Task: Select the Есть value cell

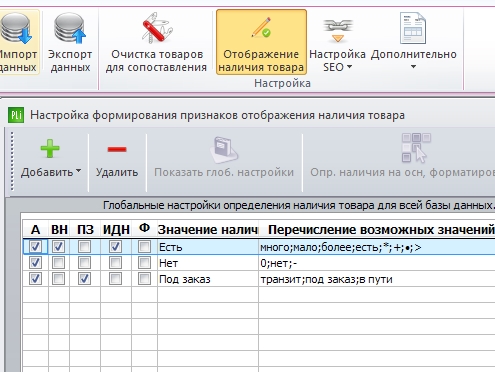Action: coord(208,247)
